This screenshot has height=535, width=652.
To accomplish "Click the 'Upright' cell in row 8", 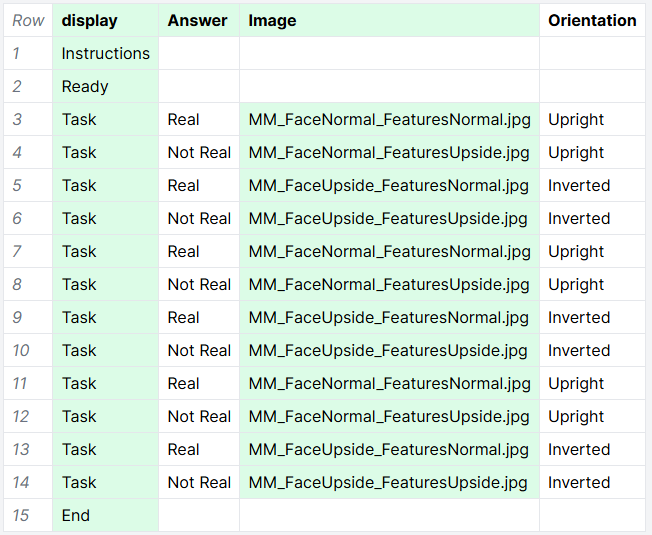I will point(592,284).
